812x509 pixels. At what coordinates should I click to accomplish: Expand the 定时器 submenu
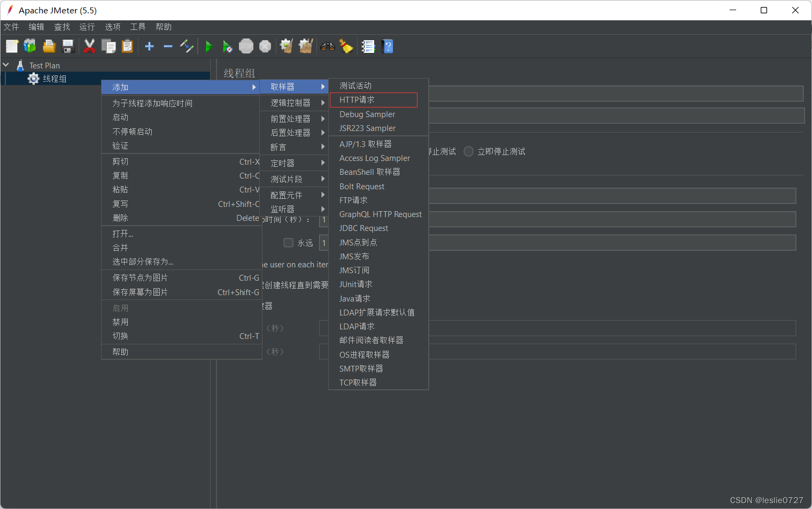click(294, 163)
